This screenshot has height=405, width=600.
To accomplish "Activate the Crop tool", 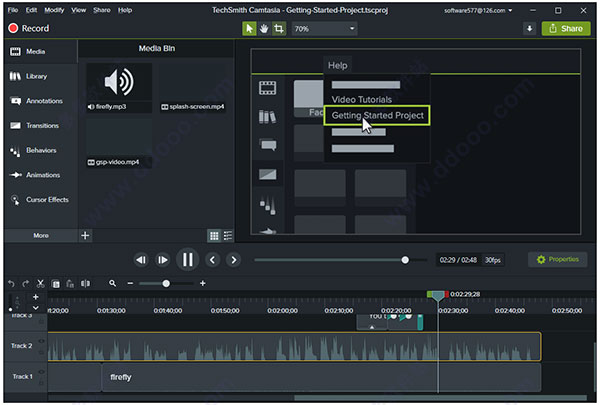I will click(x=279, y=29).
